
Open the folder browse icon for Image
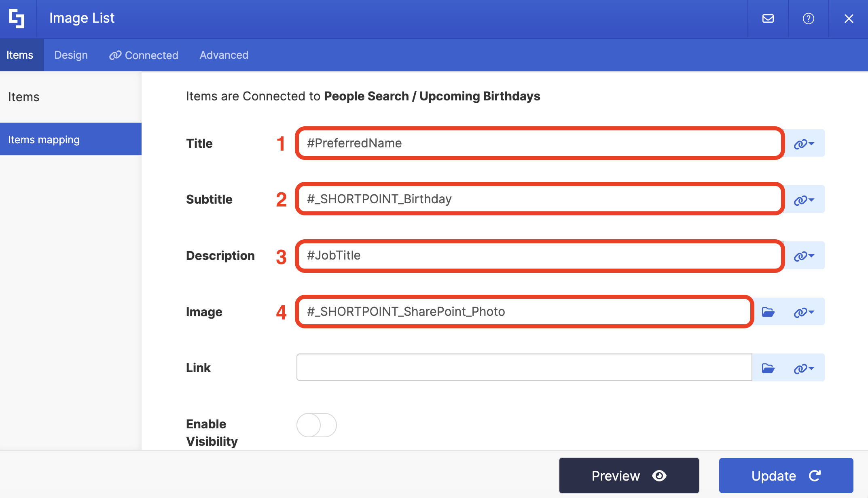(x=768, y=312)
